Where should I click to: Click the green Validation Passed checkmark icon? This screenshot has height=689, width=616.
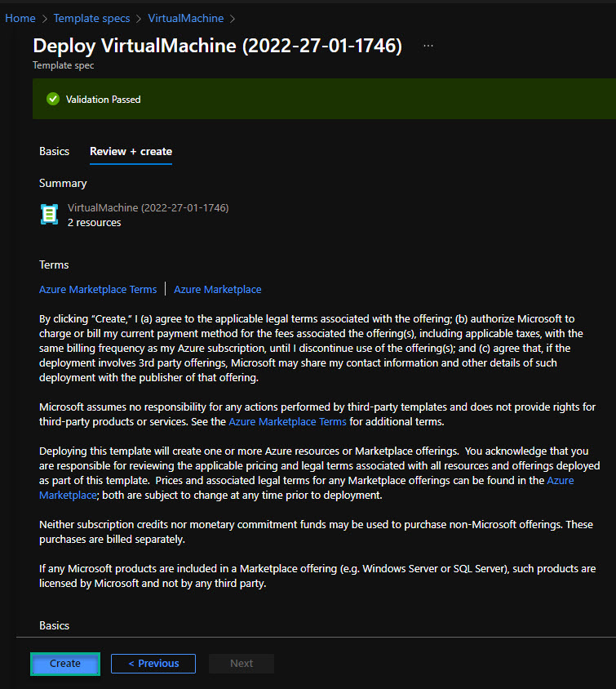point(53,99)
